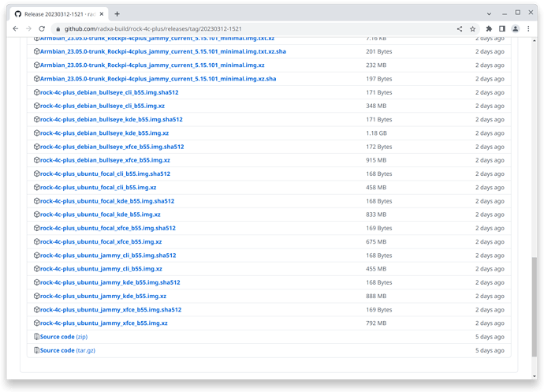
Task: Download Armbian jammy minimal.img.xz.sha
Action: pos(158,79)
